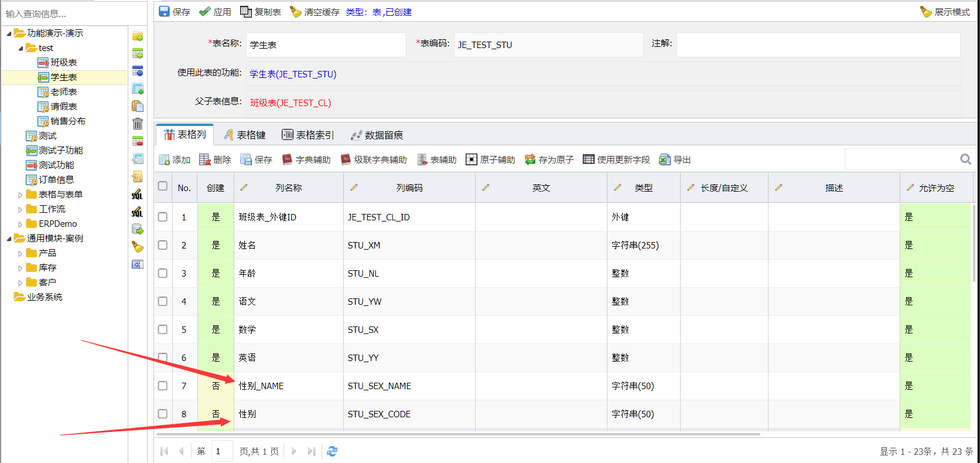This screenshot has height=463, width=980.
Task: Click the database with green arrow icon
Action: pos(138,229)
